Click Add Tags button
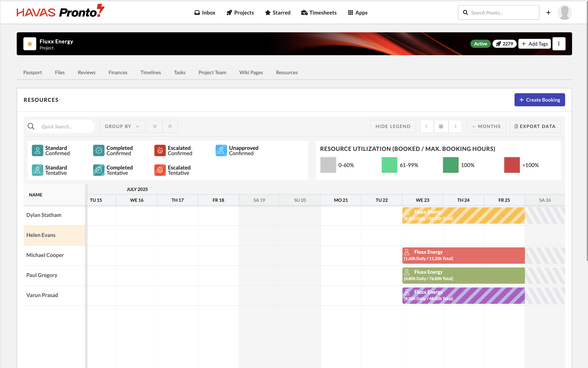The width and height of the screenshot is (588, 368). click(x=535, y=44)
